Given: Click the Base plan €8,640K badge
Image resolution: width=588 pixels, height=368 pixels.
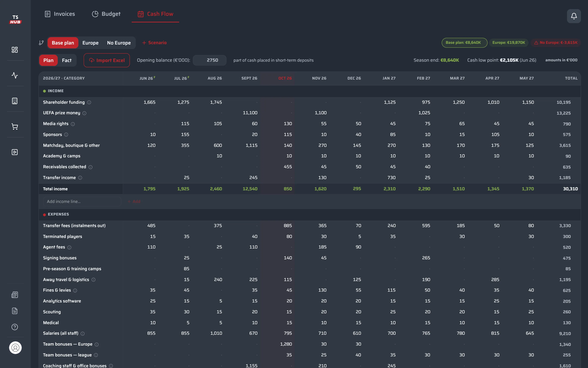Looking at the screenshot, I should click(464, 43).
